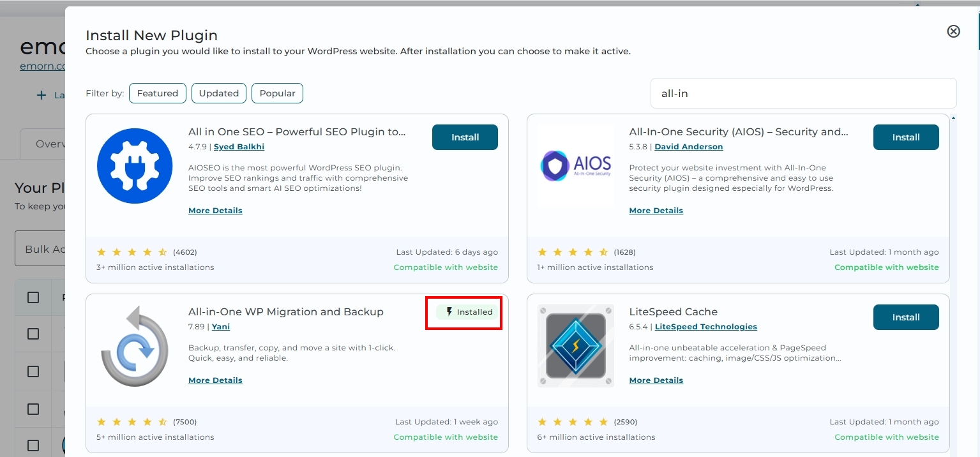Close the Install New Plugin dialog
Screen dimensions: 980x457
pyautogui.click(x=953, y=31)
